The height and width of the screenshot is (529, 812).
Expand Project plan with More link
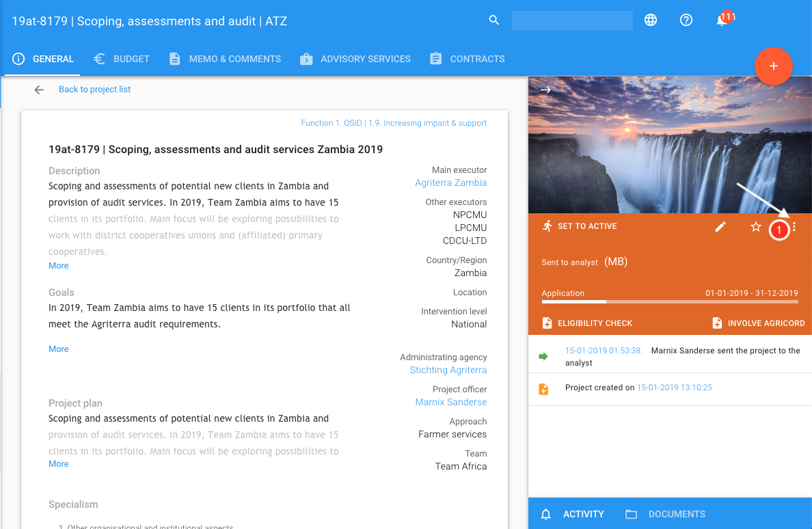coord(59,464)
